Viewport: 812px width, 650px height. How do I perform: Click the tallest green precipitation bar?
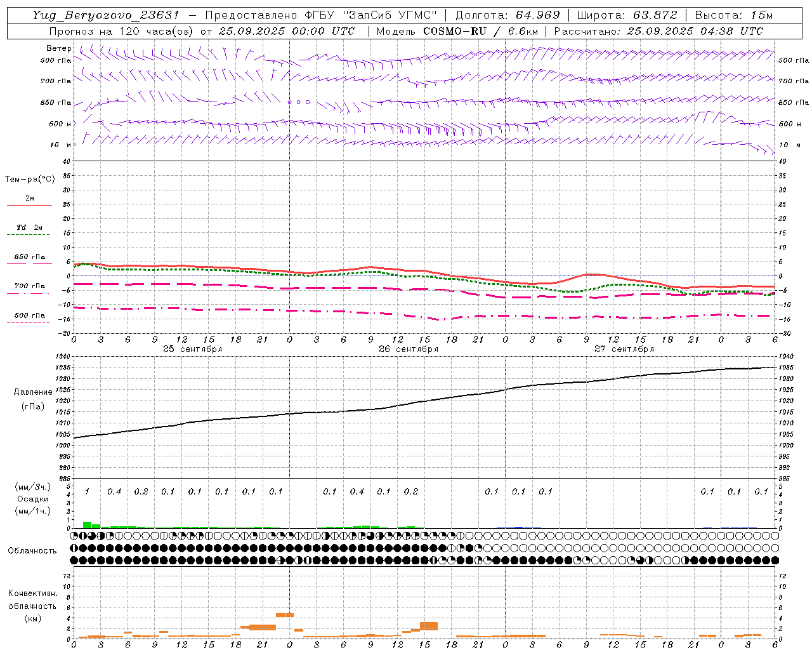(88, 525)
